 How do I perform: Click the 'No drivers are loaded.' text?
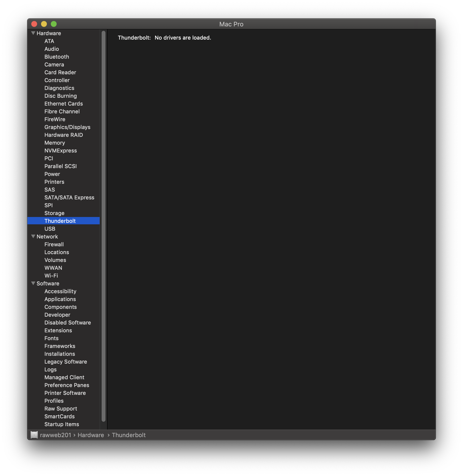(183, 38)
